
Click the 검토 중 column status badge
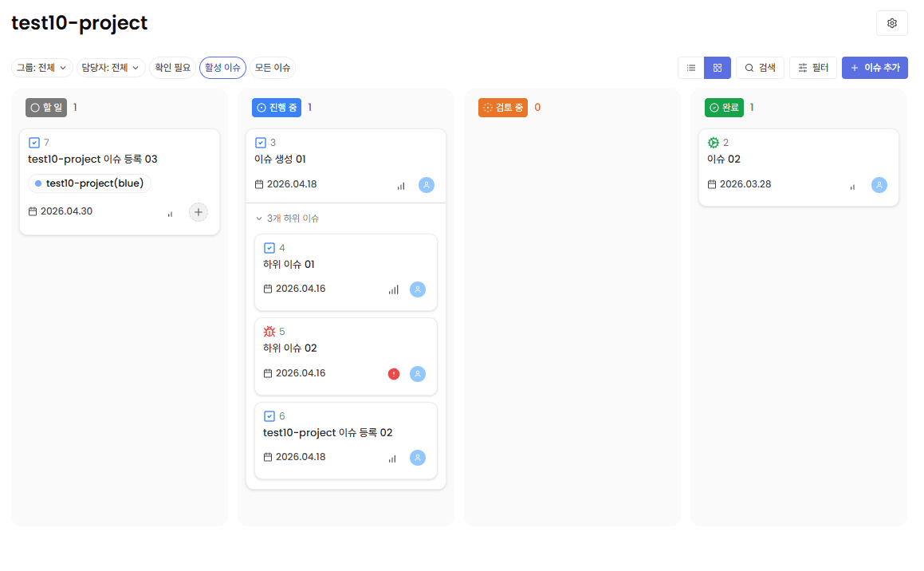503,107
